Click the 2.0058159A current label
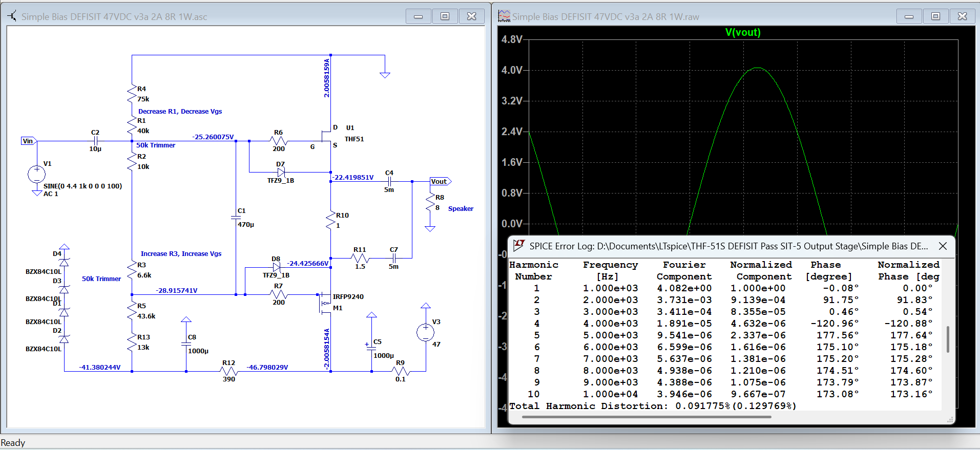Image resolution: width=980 pixels, height=450 pixels. (326, 78)
